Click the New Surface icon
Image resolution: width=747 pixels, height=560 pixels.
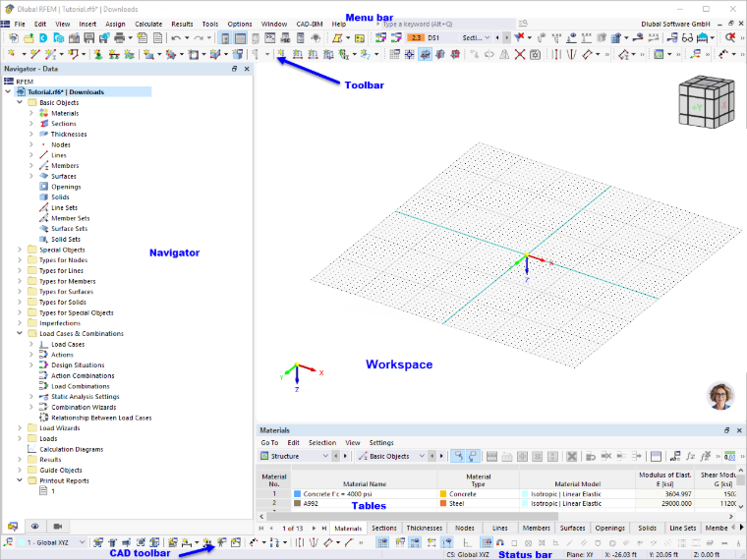click(148, 55)
